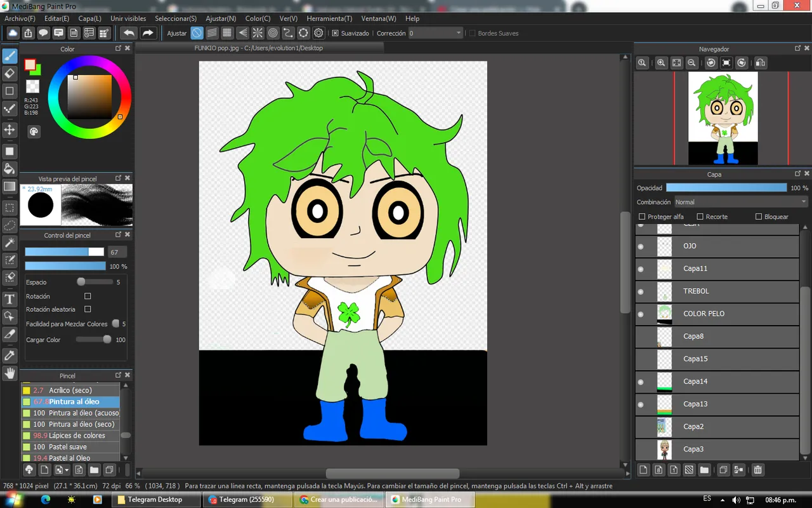The image size is (812, 508).
Task: Adjust the Opacidad slider in Capa panel
Action: 726,188
